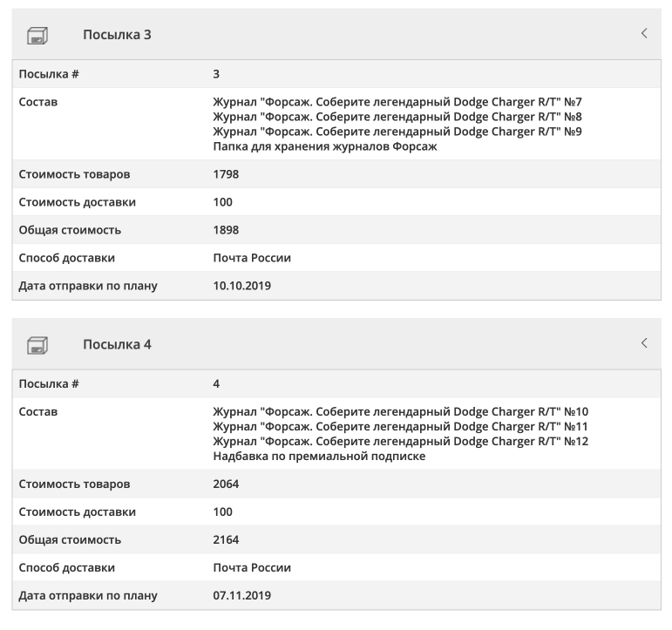672x630 pixels.
Task: Click the Надбавка по премиальной подписке item
Action: pos(319,456)
